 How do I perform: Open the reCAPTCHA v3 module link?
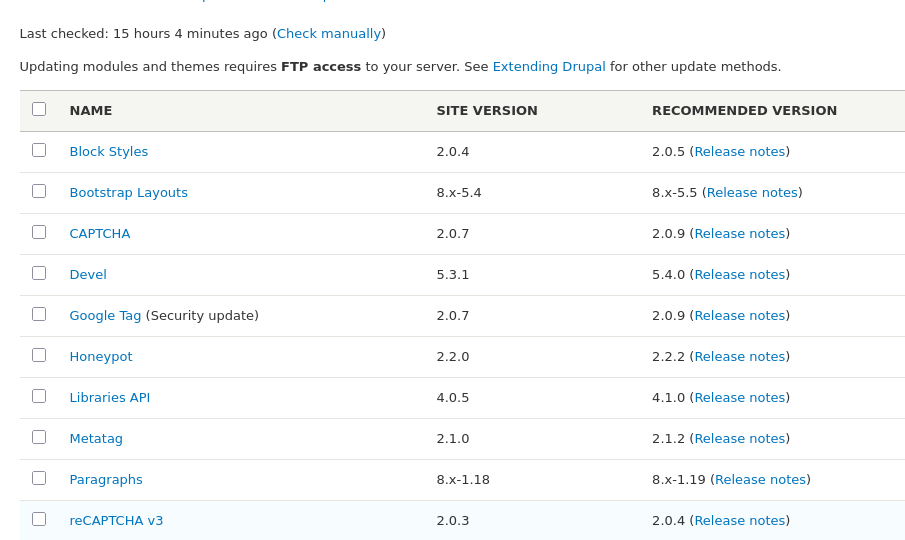tap(116, 520)
